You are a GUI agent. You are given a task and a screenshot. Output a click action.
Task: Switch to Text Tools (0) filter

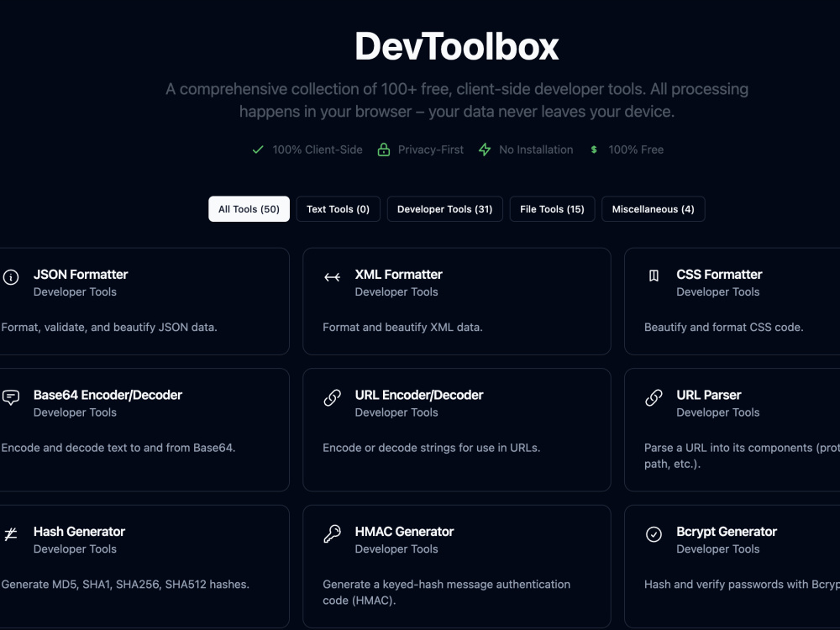coord(338,209)
